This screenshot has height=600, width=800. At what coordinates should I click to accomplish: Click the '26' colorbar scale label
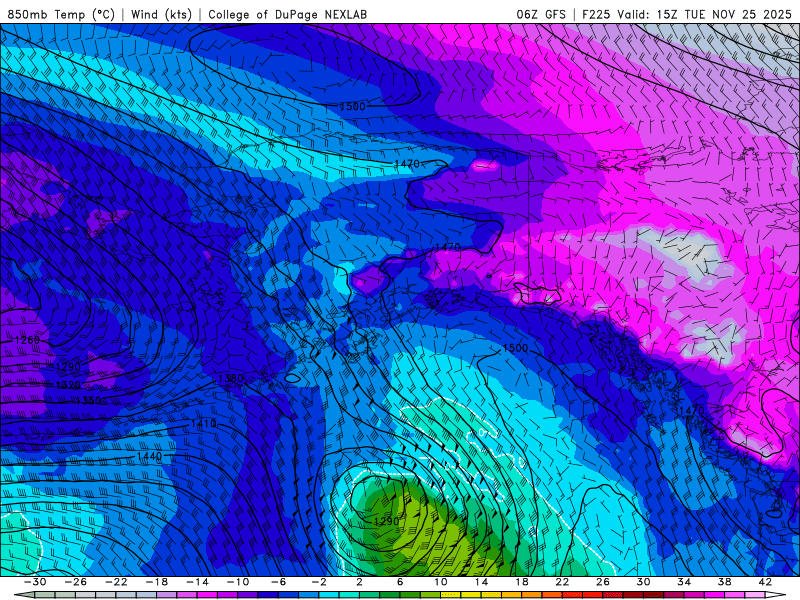[x=603, y=582]
